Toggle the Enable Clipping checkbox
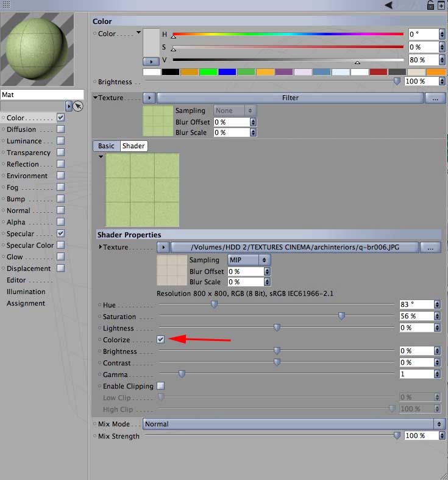Screen dimensions: 448x480 click(x=160, y=385)
